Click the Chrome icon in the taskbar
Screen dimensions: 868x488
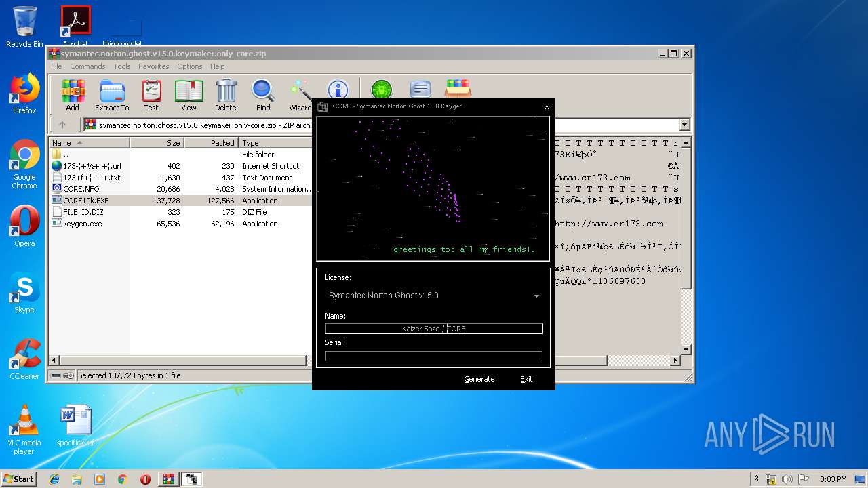tap(122, 479)
